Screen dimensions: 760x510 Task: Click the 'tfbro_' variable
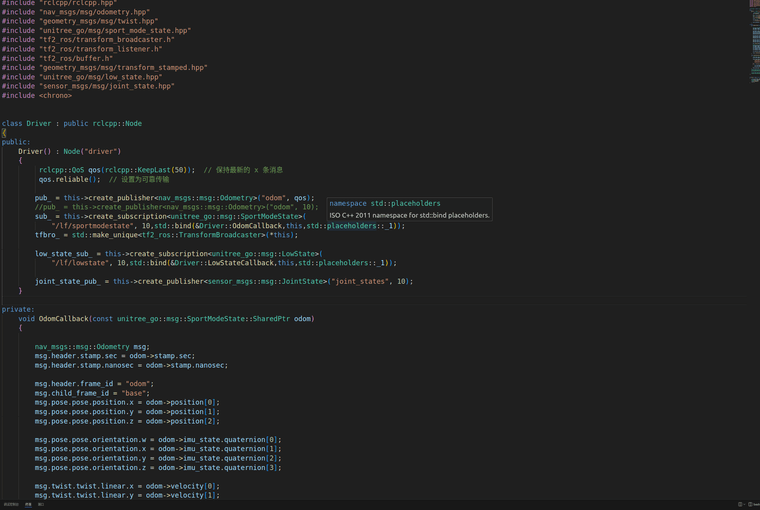click(47, 235)
